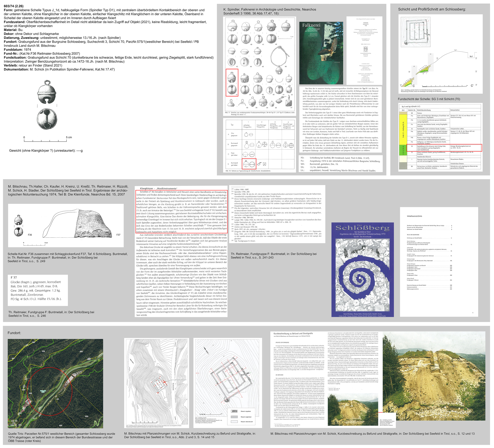The height and width of the screenshot is (448, 494).
Task: Click the large excavation hillside photo
Action: tap(434, 376)
